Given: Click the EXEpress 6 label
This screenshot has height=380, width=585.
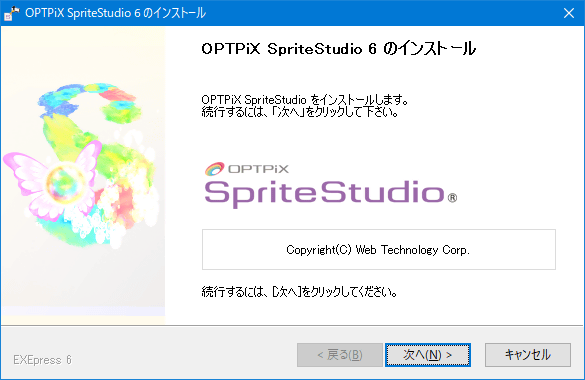Looking at the screenshot, I should [42, 360].
